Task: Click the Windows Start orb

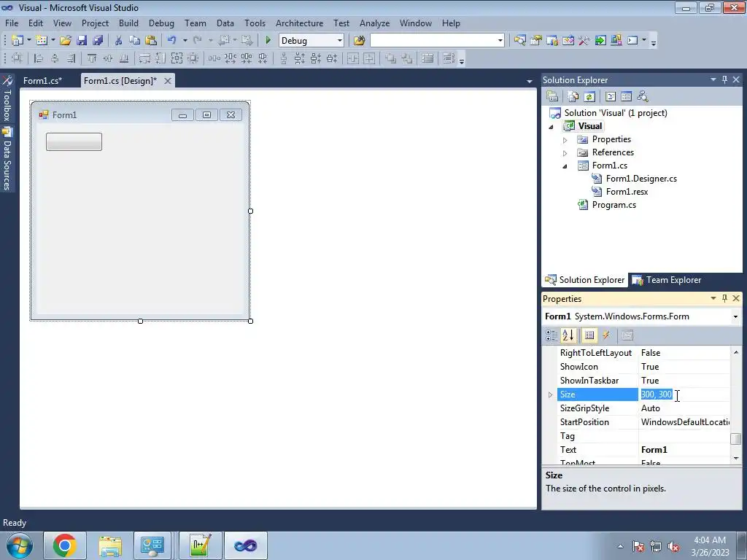Action: (20, 545)
